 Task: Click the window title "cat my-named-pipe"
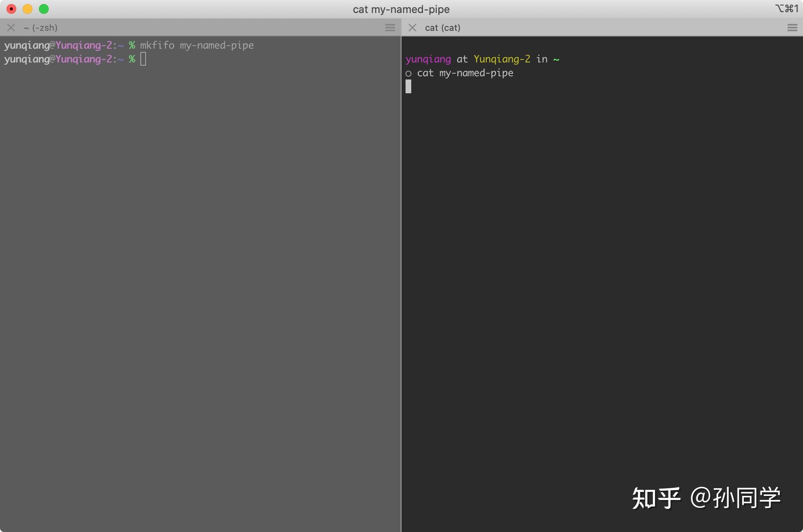coord(401,9)
